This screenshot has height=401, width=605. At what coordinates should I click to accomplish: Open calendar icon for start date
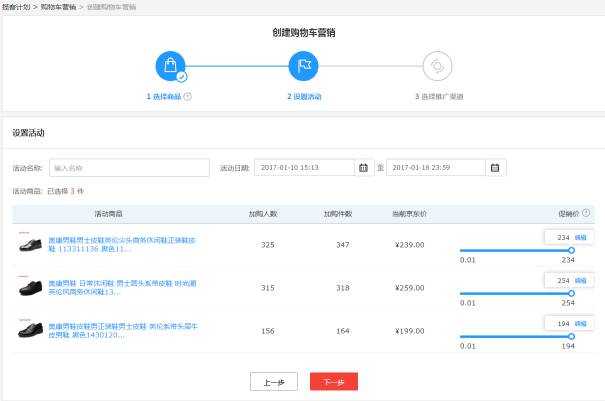point(363,167)
